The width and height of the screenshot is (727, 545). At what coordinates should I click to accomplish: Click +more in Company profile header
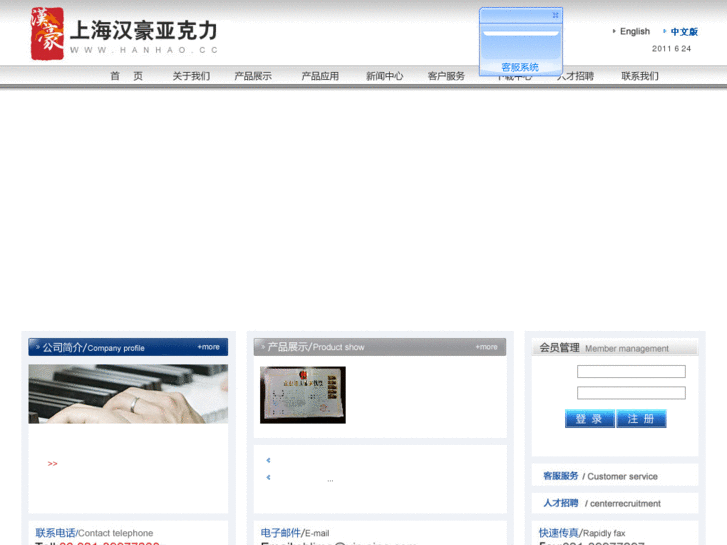pyautogui.click(x=209, y=347)
